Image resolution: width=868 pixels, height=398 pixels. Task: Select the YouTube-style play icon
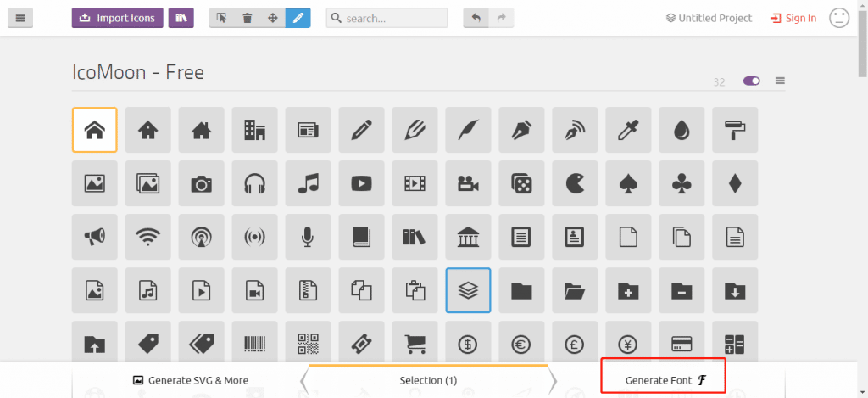[x=361, y=183]
